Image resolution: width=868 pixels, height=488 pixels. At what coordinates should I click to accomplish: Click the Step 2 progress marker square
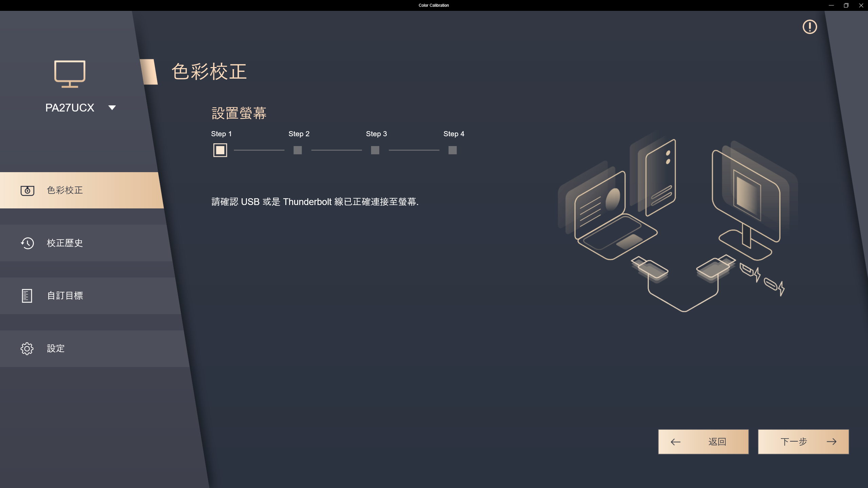(x=297, y=150)
